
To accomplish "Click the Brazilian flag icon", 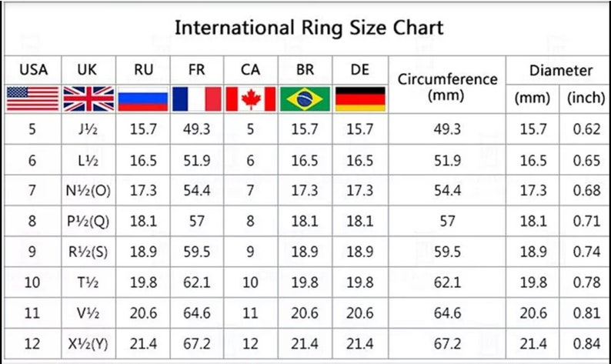I will coord(305,99).
